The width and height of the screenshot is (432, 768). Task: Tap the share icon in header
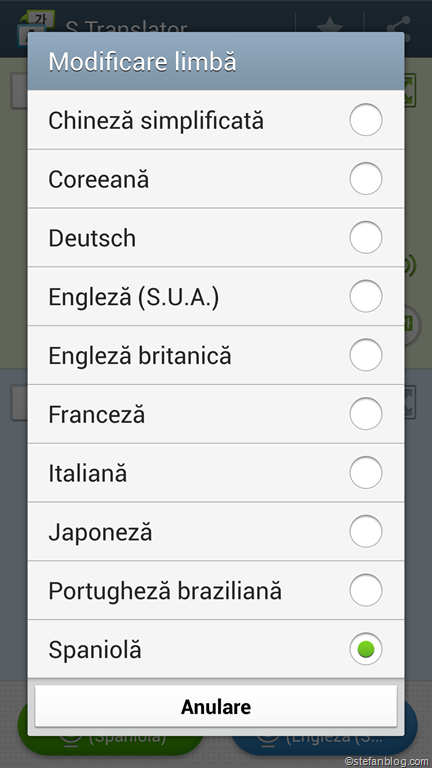click(397, 24)
